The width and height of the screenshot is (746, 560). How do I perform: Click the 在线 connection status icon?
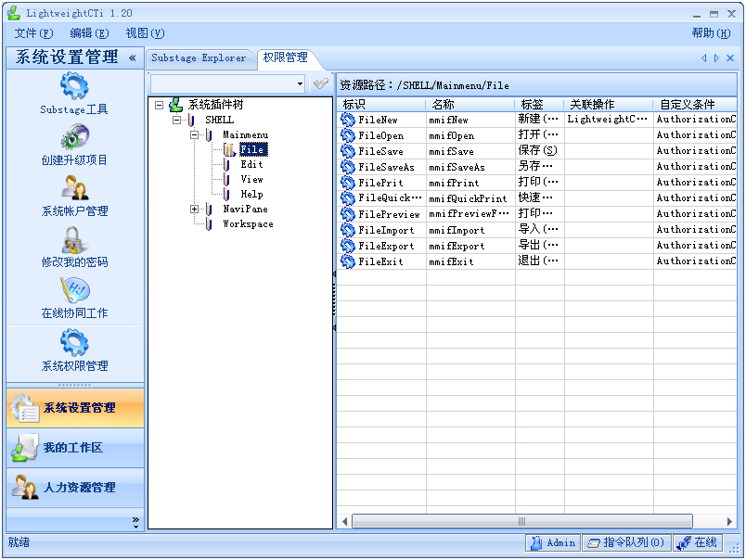684,543
